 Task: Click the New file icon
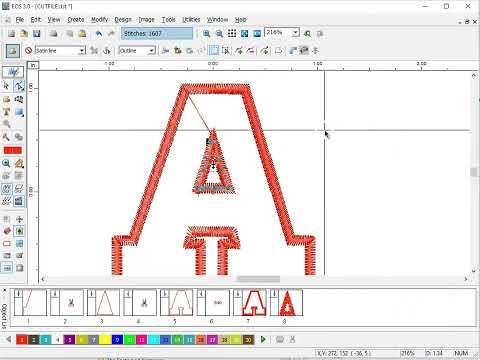tap(11, 33)
